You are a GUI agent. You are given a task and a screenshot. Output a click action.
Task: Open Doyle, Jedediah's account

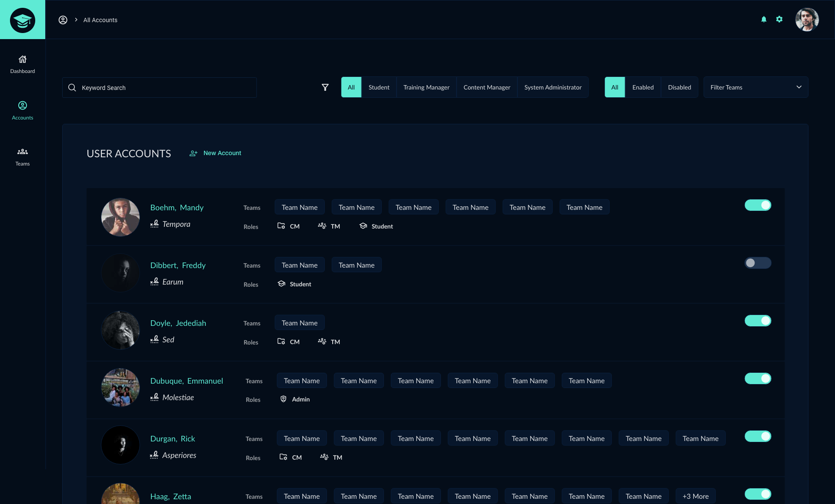tap(178, 323)
